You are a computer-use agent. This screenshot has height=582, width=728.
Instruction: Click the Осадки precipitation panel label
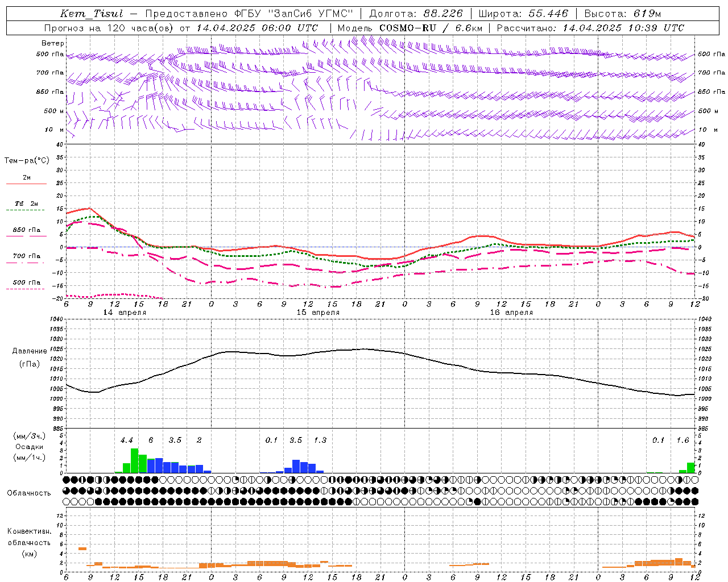coord(29,447)
